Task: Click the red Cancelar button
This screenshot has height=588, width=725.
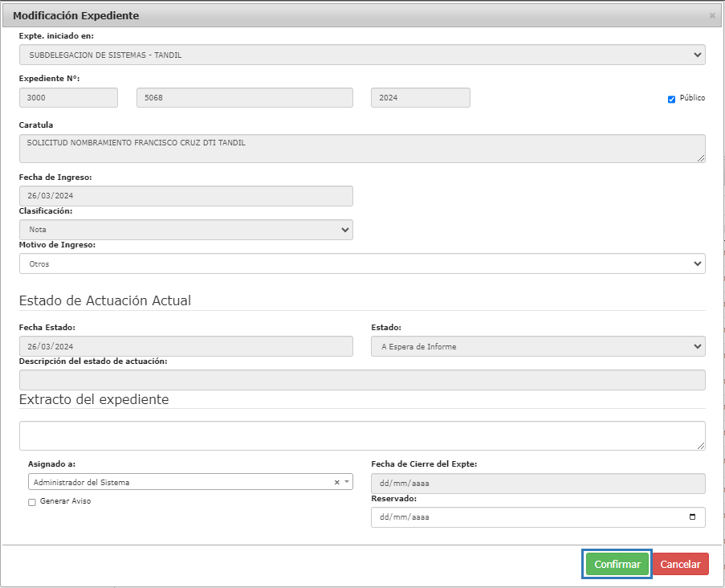Action: coord(680,564)
